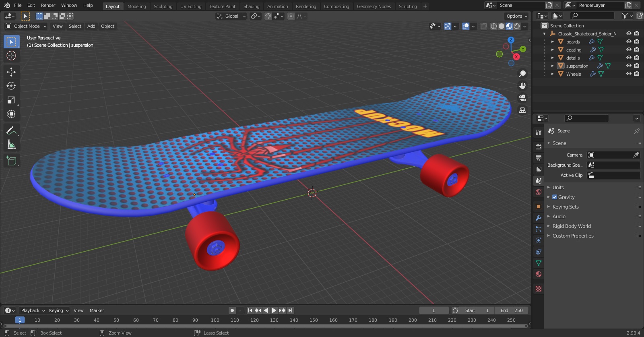Screen dimensions: 644x337
Task: Open the Render menu
Action: point(48,5)
